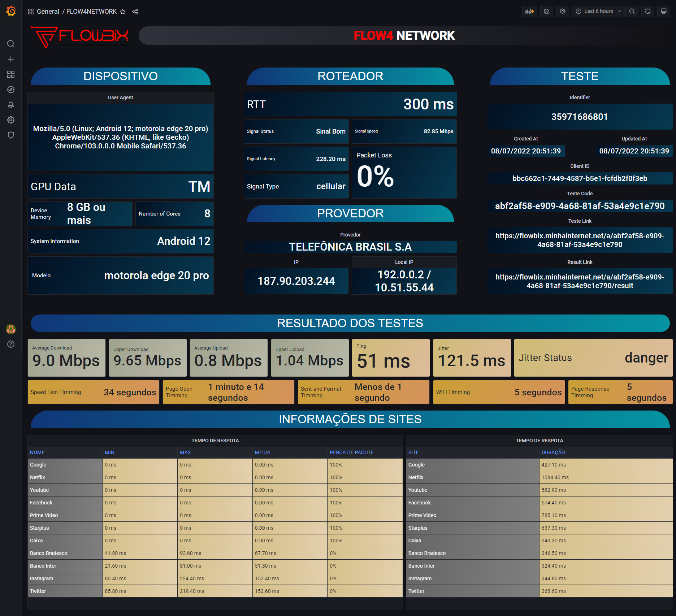Sort table by MEDIA column

(x=263, y=452)
